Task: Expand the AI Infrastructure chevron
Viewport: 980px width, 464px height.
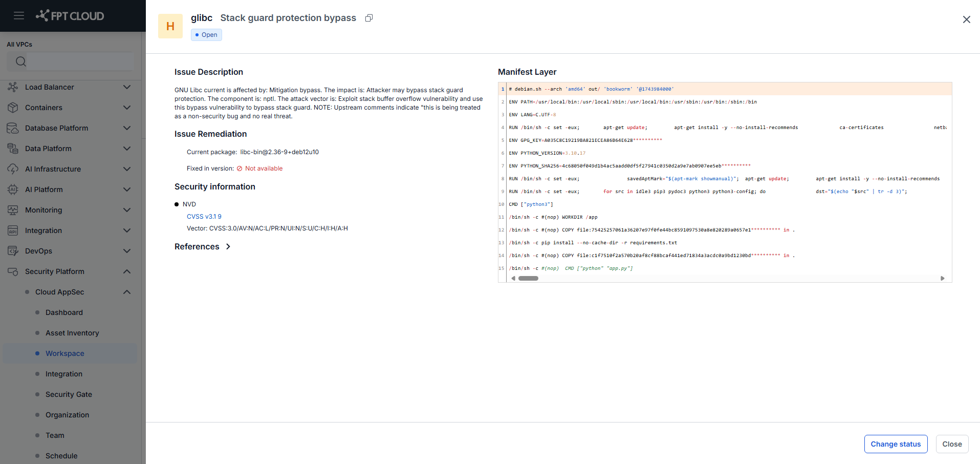Action: pos(127,169)
